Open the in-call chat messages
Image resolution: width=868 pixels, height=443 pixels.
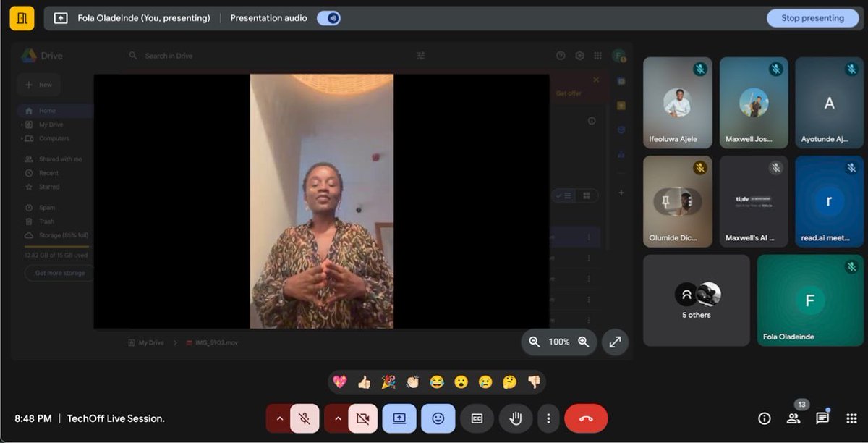(822, 418)
